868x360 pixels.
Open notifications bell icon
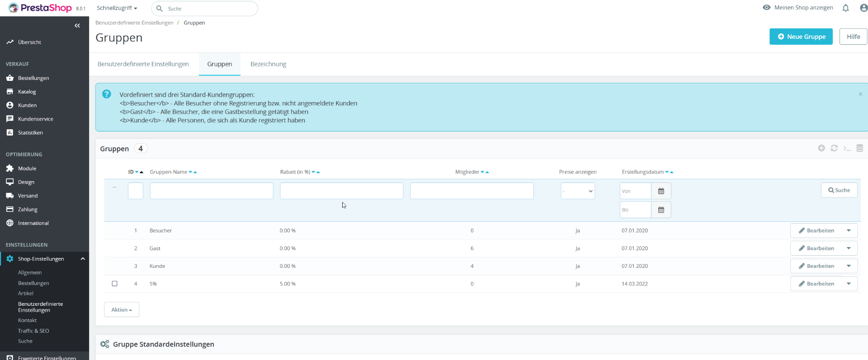pyautogui.click(x=845, y=8)
